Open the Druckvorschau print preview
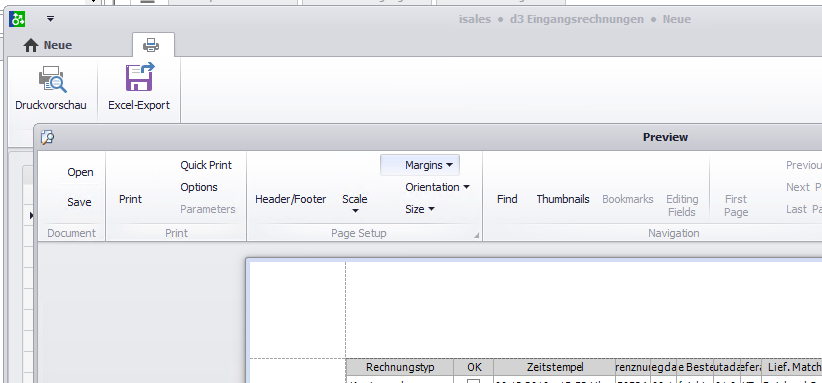The height and width of the screenshot is (383, 822). pyautogui.click(x=51, y=87)
